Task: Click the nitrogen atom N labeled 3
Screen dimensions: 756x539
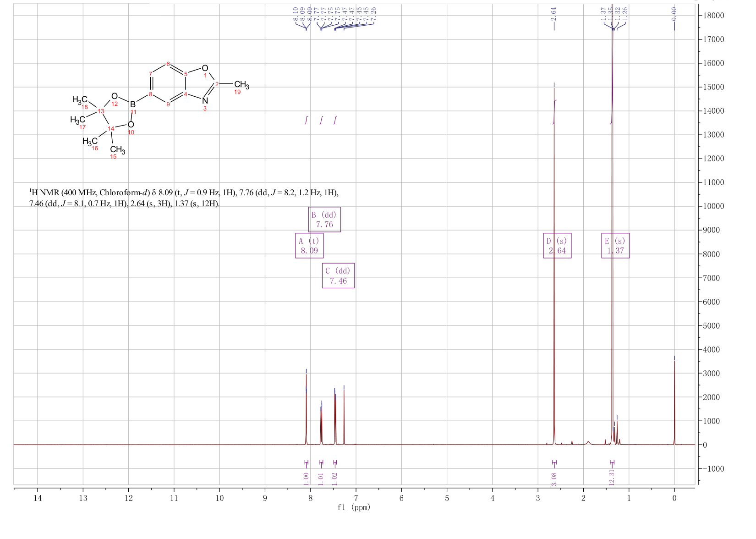Action: coord(205,101)
